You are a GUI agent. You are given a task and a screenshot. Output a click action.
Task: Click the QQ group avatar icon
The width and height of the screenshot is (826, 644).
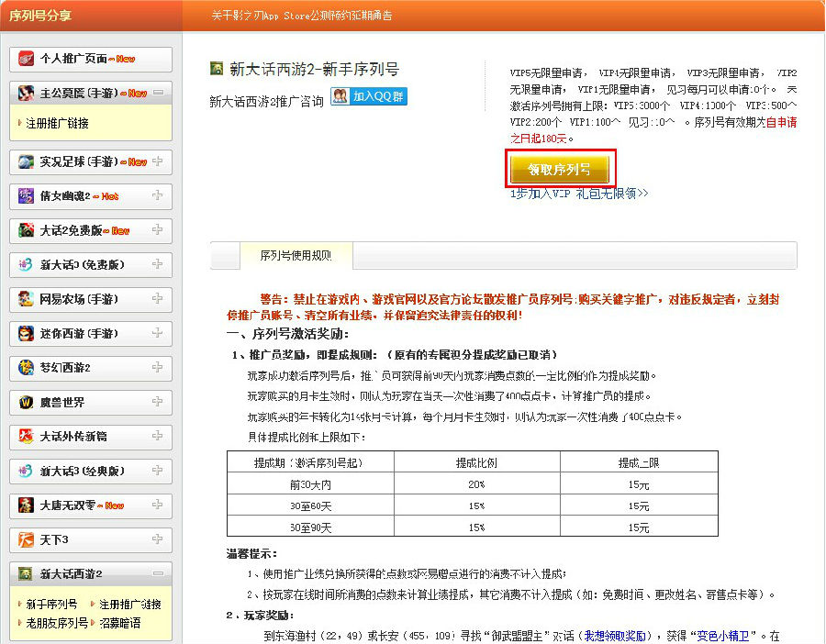[x=340, y=96]
